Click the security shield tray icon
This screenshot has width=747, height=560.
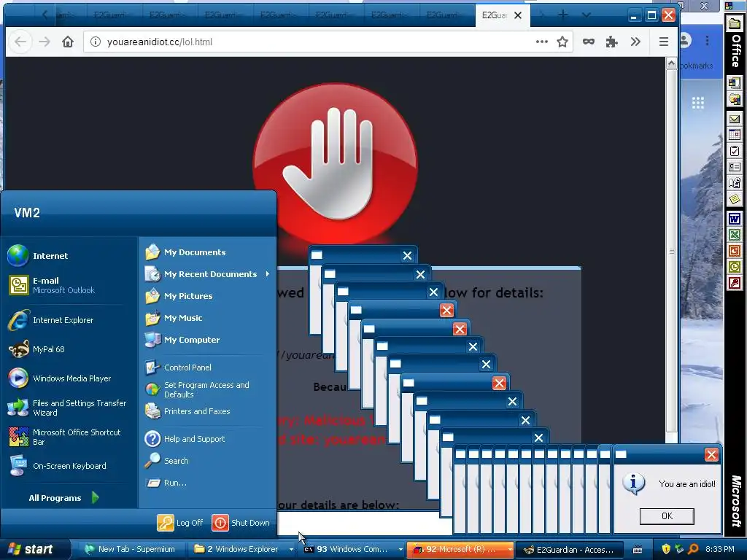point(666,549)
